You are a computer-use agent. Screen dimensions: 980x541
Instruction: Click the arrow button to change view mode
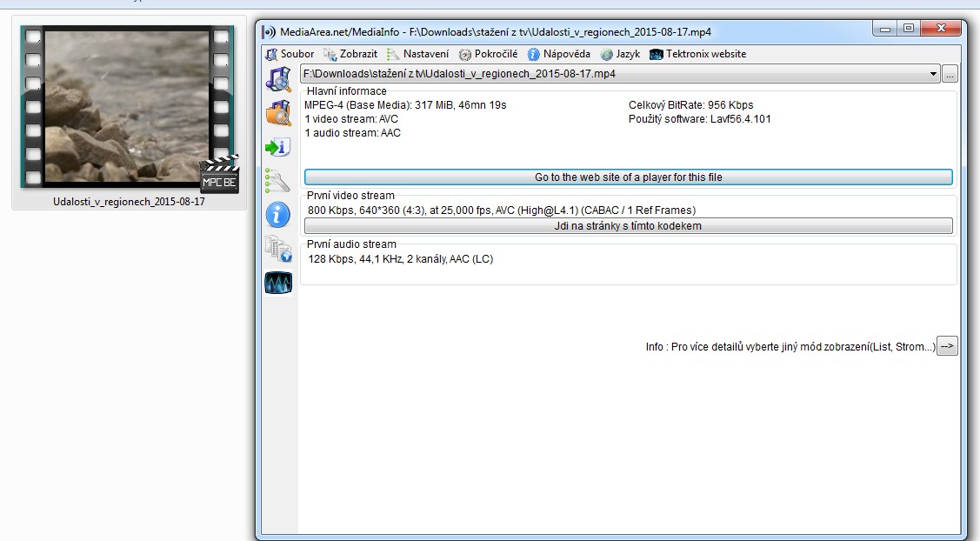(948, 346)
